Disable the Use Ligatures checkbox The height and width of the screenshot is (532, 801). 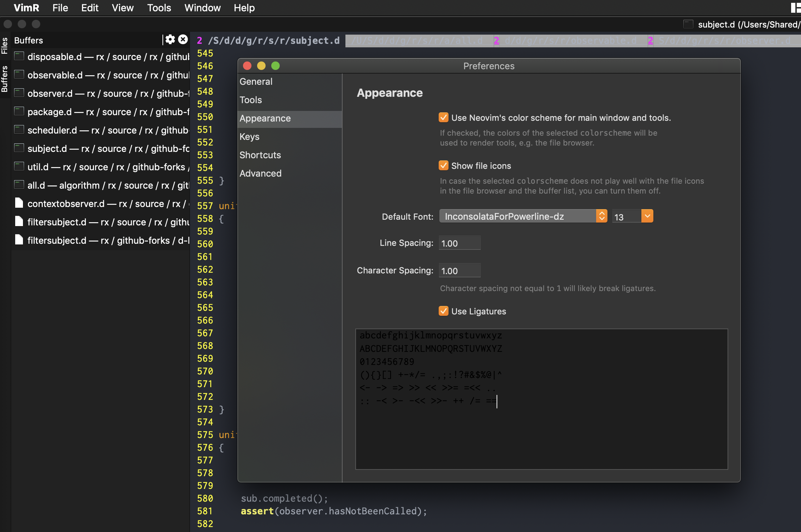coord(444,311)
